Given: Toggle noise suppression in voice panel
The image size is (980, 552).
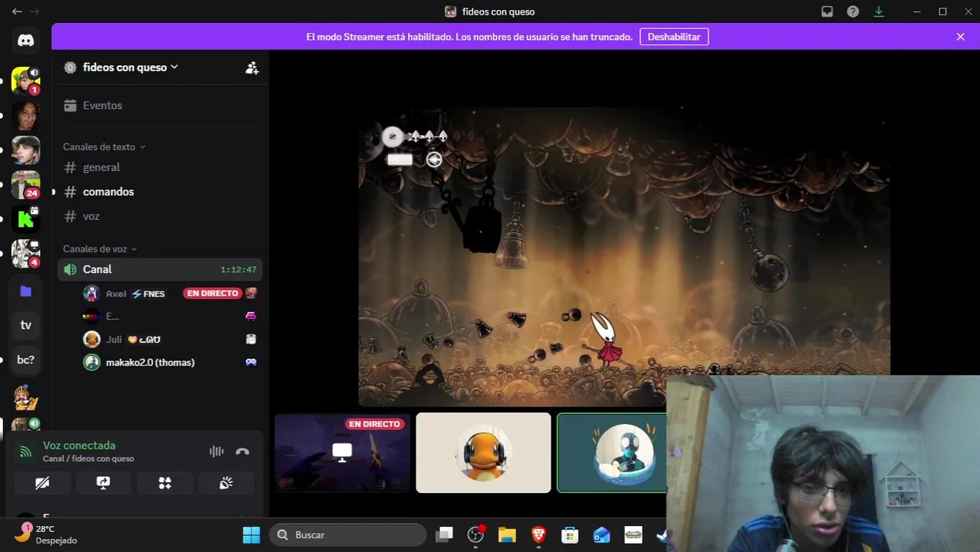Looking at the screenshot, I should 216,452.
